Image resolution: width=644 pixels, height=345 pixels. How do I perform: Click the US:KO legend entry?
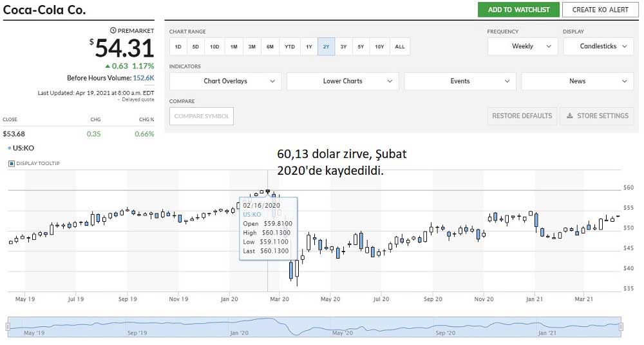pyautogui.click(x=21, y=148)
